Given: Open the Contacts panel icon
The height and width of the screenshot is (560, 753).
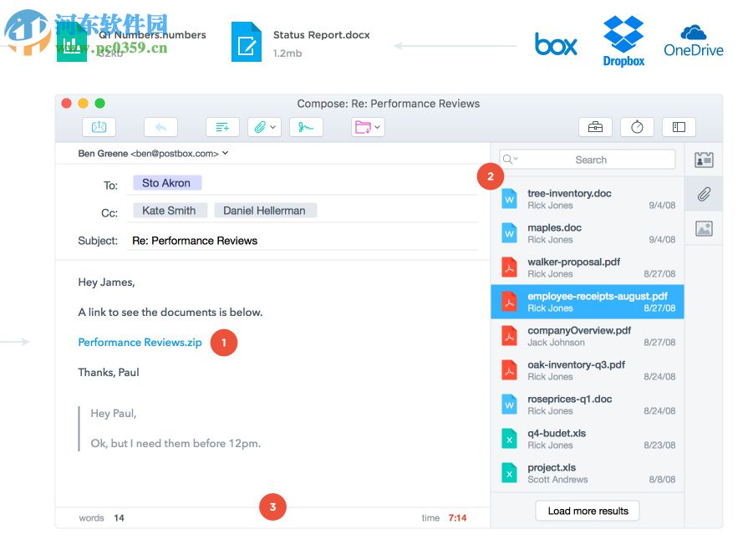Looking at the screenshot, I should tap(703, 159).
